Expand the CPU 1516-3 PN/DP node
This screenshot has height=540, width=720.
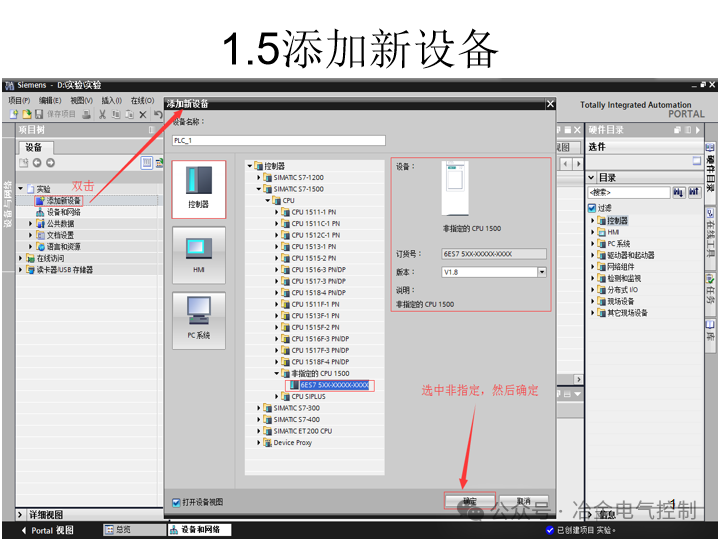pyautogui.click(x=276, y=270)
